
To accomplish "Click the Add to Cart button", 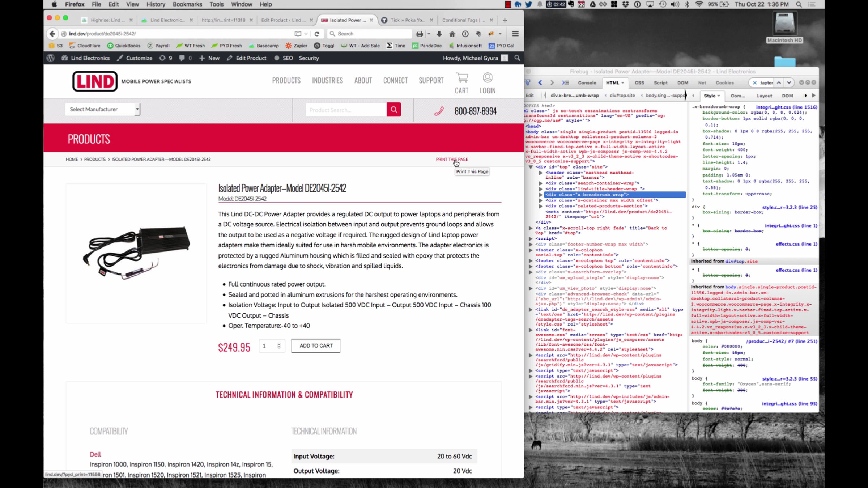I will 316,345.
